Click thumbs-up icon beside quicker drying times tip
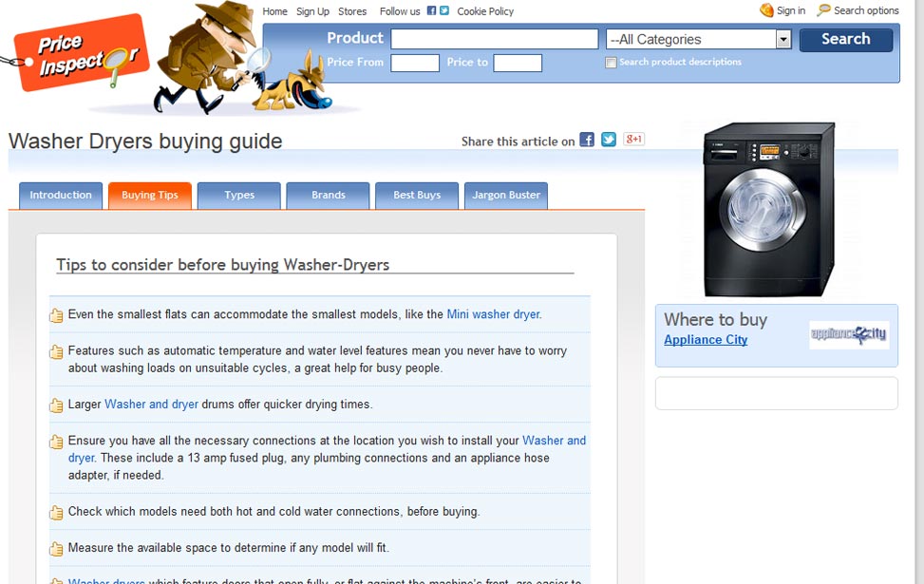924x584 pixels. pos(56,405)
